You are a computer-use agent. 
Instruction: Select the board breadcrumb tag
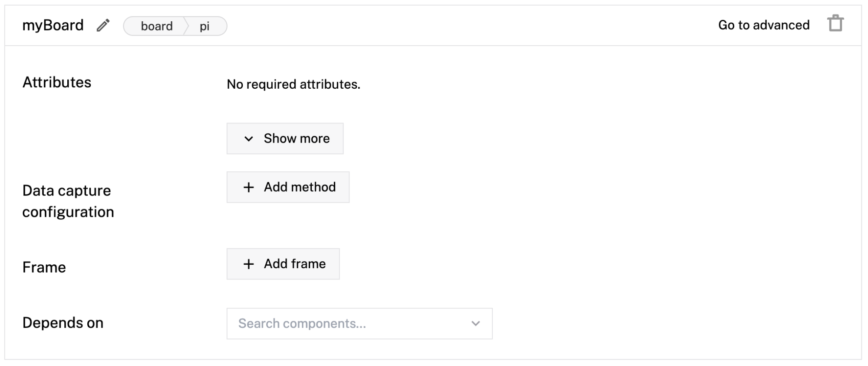157,26
